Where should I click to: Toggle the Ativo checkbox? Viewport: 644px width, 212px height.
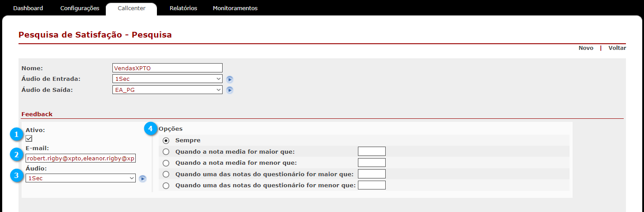click(29, 139)
